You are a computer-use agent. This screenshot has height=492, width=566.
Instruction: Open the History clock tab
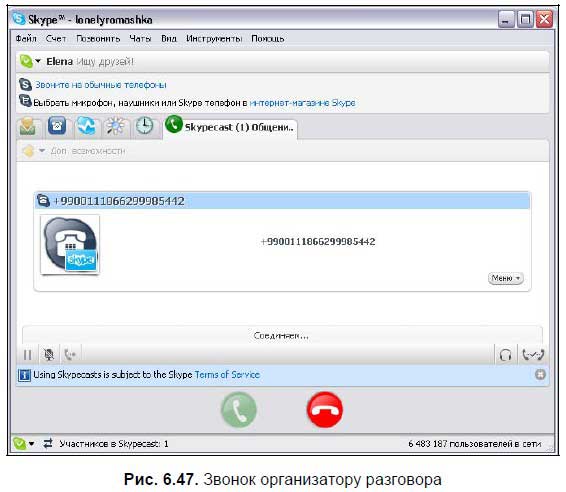coord(144,126)
